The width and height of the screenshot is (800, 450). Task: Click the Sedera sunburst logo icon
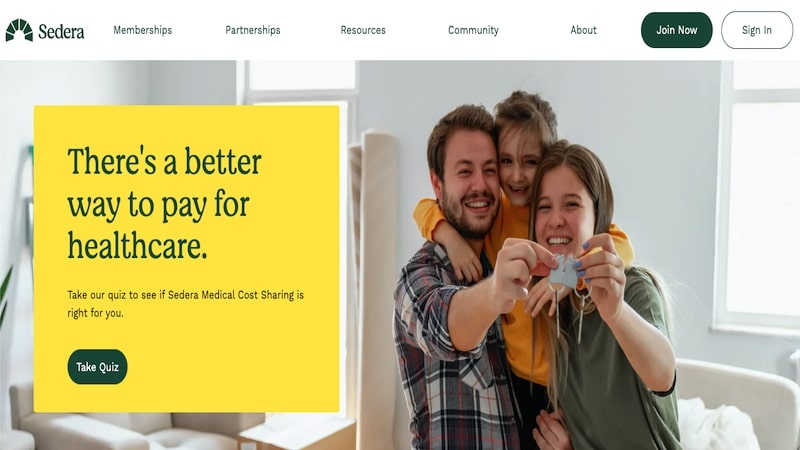click(x=19, y=30)
